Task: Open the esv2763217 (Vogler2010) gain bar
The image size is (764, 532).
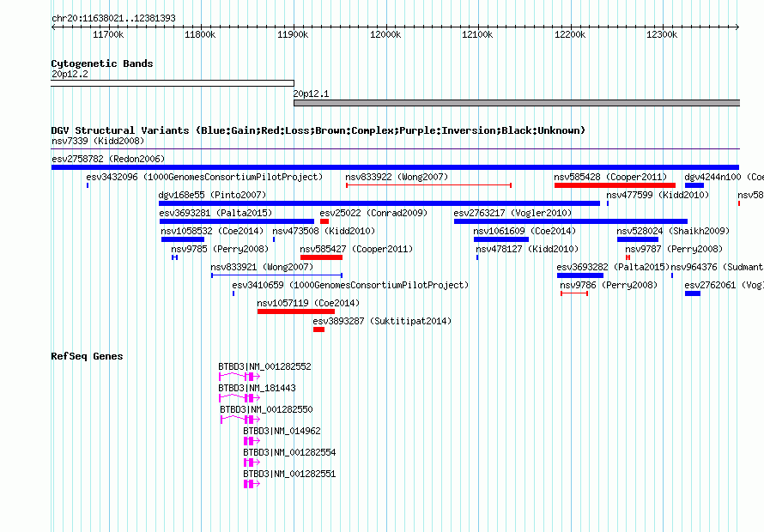Action: (x=571, y=221)
